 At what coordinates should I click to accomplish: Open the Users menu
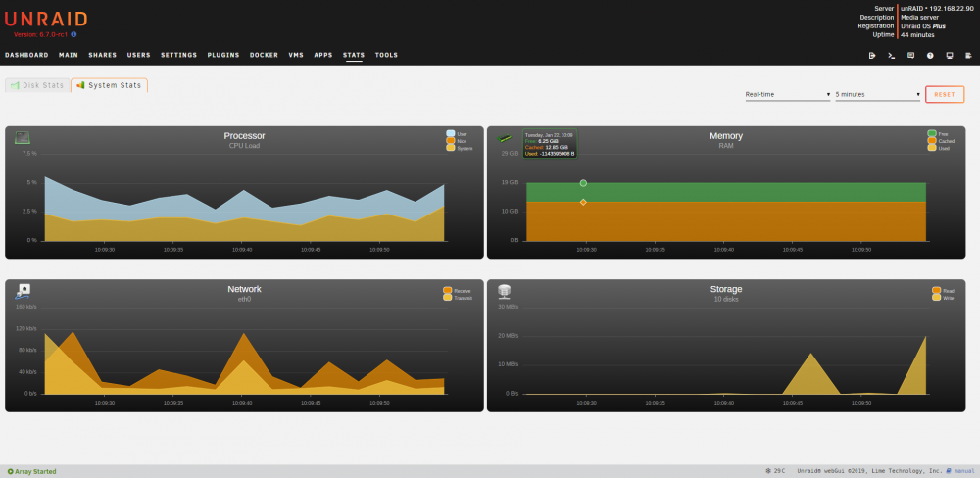coord(139,55)
